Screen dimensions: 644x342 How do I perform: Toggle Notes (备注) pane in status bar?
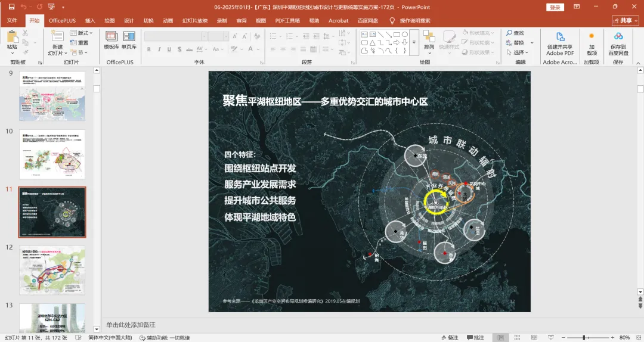click(x=450, y=337)
